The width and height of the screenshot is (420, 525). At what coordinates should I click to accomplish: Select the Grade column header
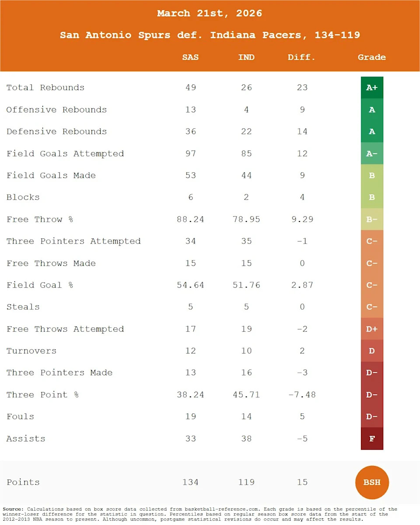pyautogui.click(x=372, y=57)
